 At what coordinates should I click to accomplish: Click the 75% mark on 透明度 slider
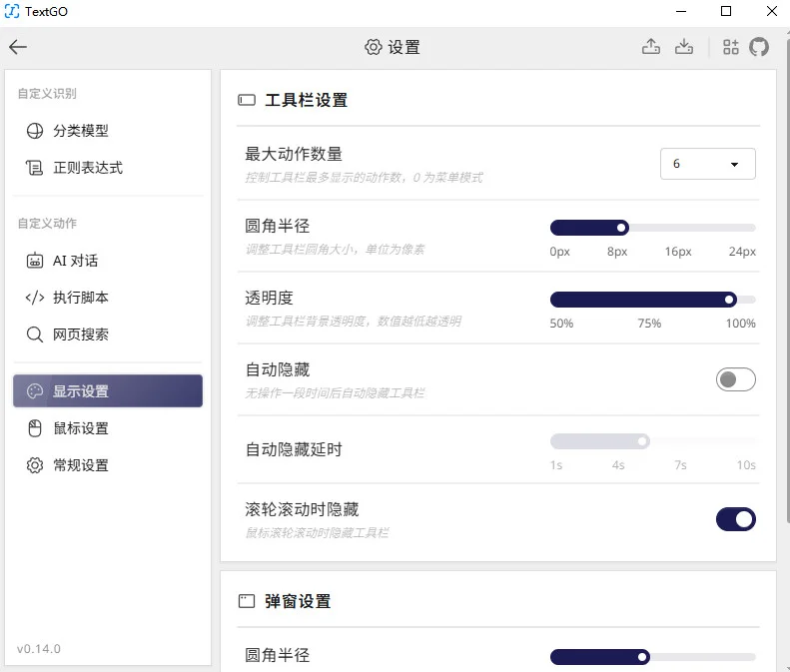(649, 324)
